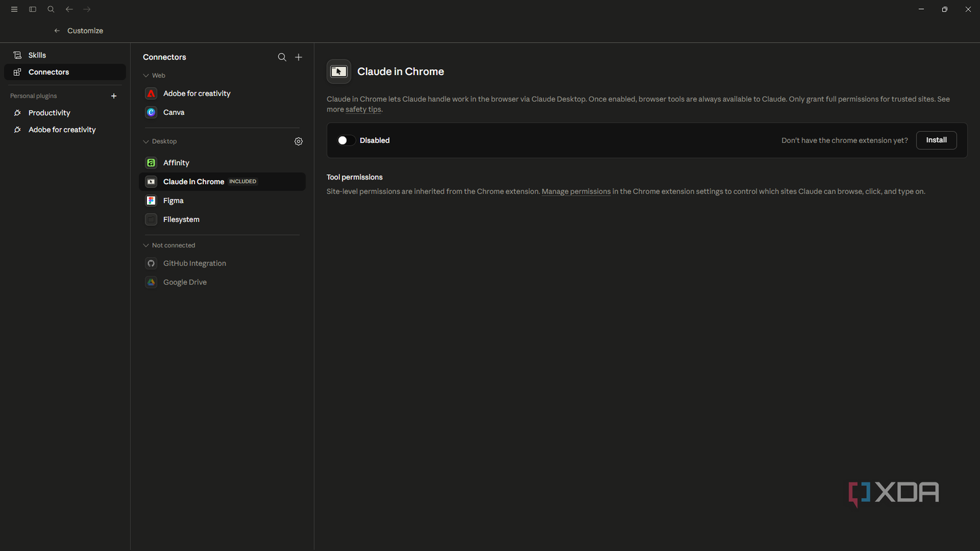This screenshot has width=980, height=551.
Task: Open the hamburger menu icon
Action: click(14, 9)
